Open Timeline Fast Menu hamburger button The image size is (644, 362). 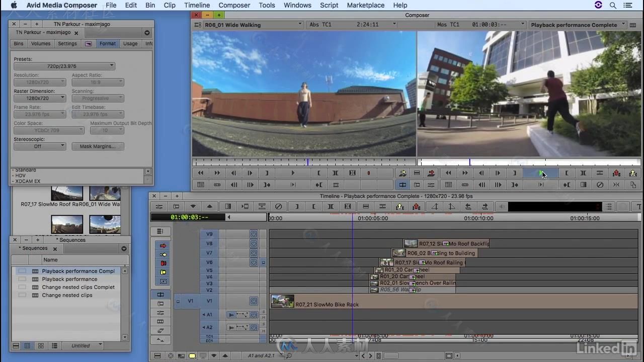pos(157,356)
